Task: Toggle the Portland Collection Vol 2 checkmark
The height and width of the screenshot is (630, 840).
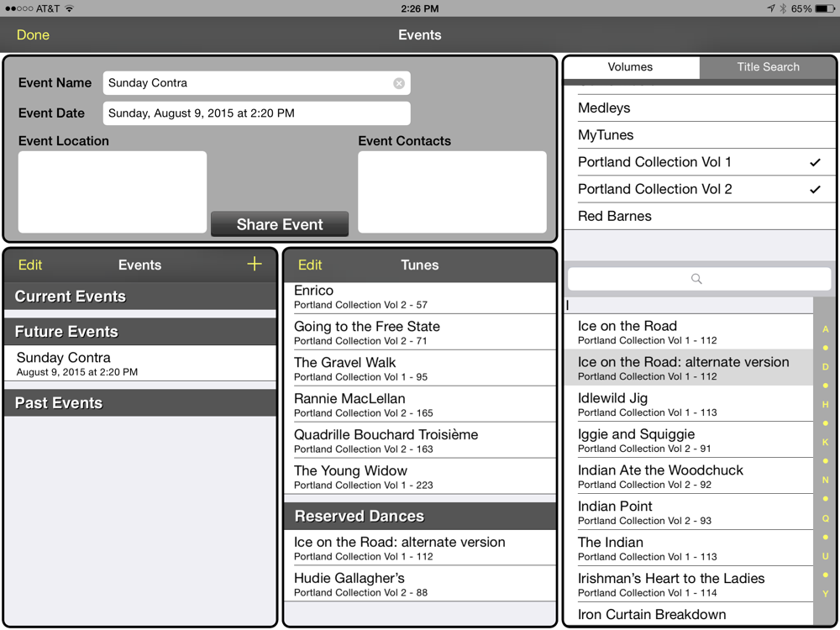Action: [x=815, y=189]
